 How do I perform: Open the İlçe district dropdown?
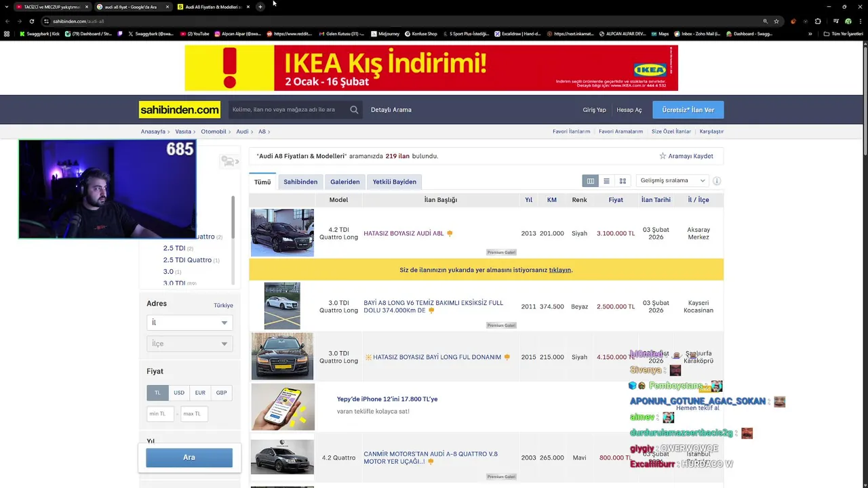click(x=190, y=344)
